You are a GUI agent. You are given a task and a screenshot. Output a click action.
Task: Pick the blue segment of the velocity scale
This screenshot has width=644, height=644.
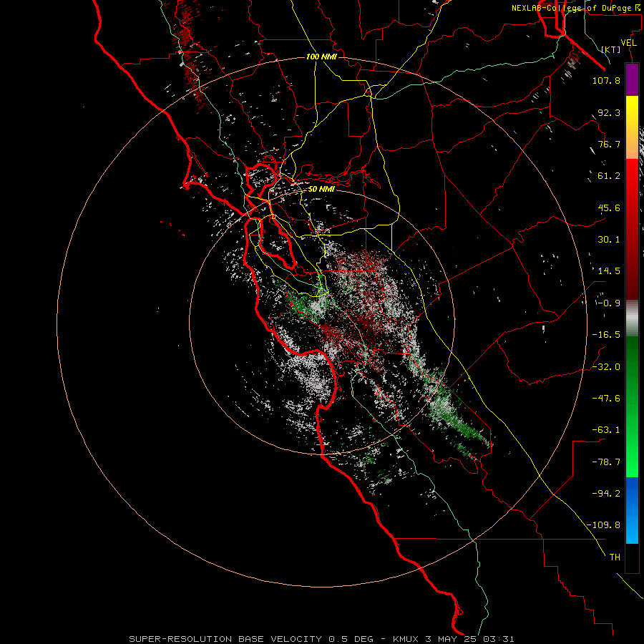pos(632,510)
